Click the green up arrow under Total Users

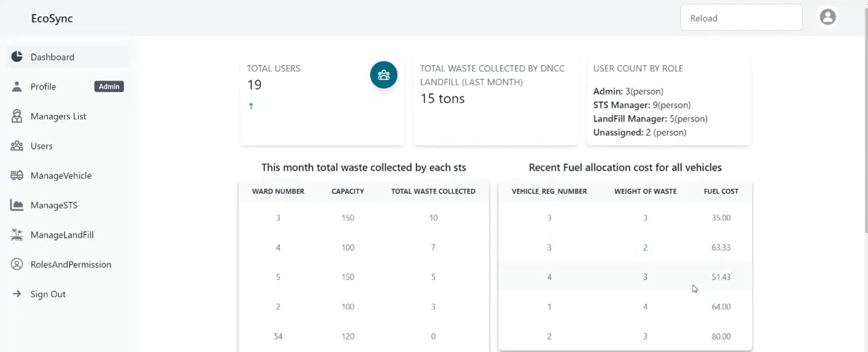251,106
